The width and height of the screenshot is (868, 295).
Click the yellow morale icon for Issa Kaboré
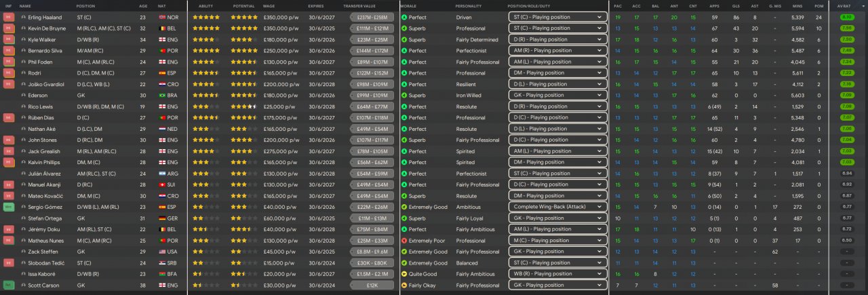(x=404, y=274)
